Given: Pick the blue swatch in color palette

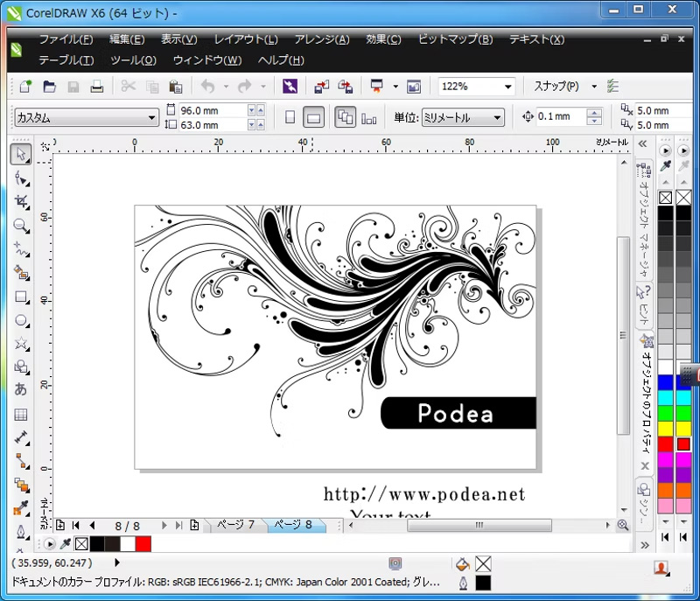Looking at the screenshot, I should 666,381.
